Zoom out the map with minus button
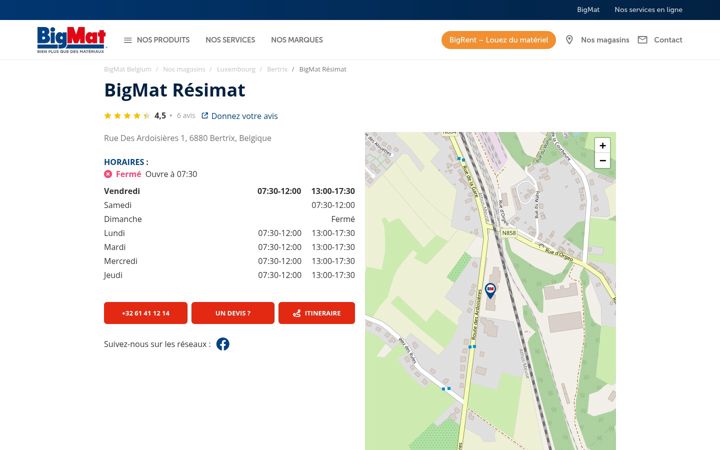Screen dimensions: 720x450 [x=602, y=161]
